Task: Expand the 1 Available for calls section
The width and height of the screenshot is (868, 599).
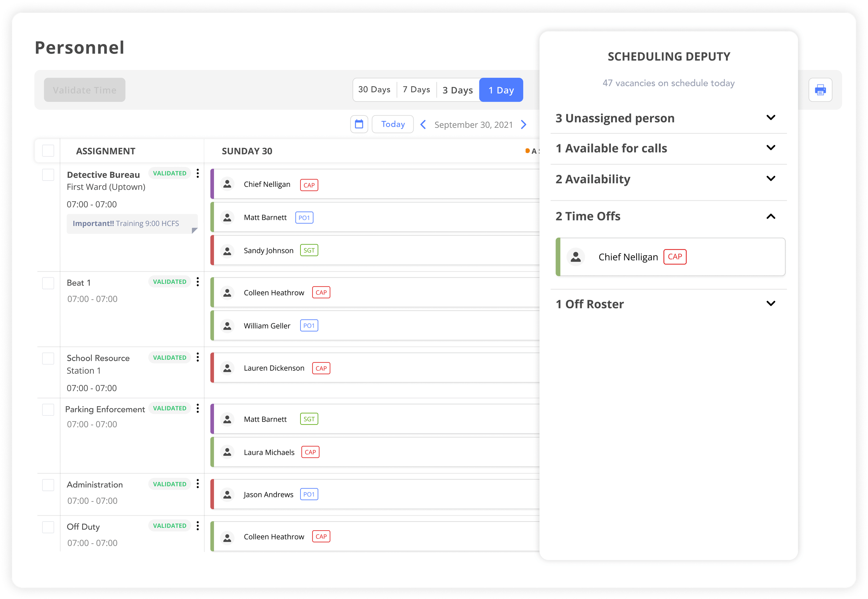Action: [x=771, y=148]
